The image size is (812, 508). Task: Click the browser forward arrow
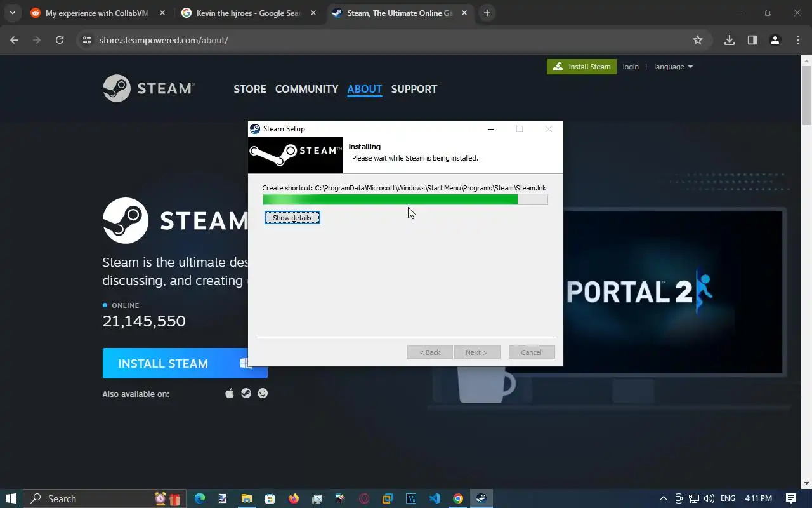click(x=37, y=40)
